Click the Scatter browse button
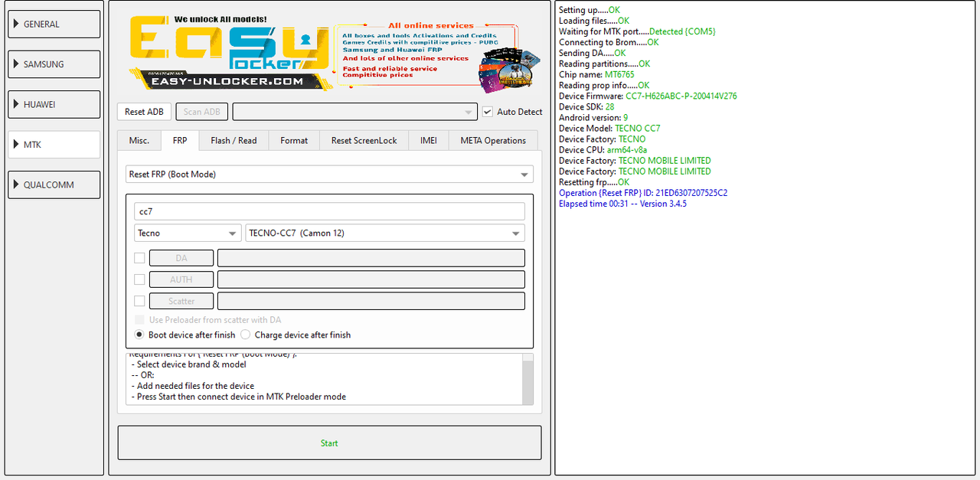The image size is (980, 480). [181, 301]
